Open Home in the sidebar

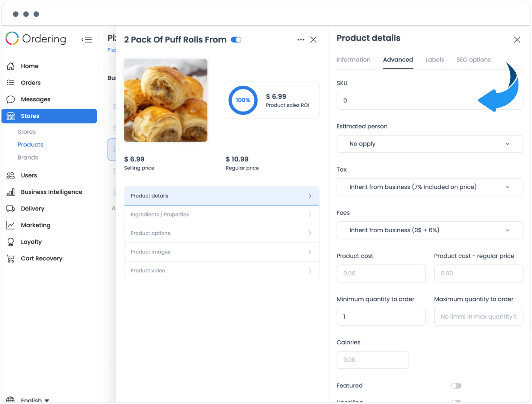tap(29, 66)
